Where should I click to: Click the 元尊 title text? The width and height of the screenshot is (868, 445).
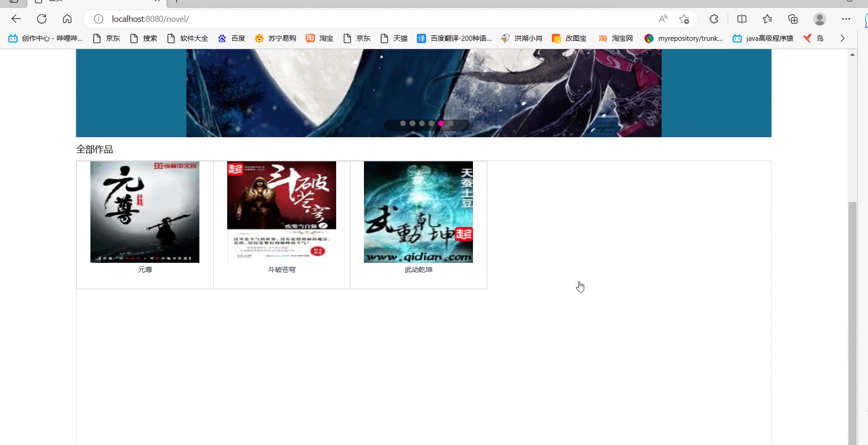click(145, 270)
